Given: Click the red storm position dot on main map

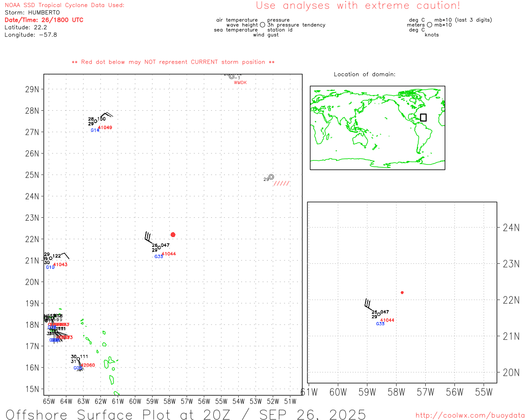Looking at the screenshot, I should coord(173,235).
